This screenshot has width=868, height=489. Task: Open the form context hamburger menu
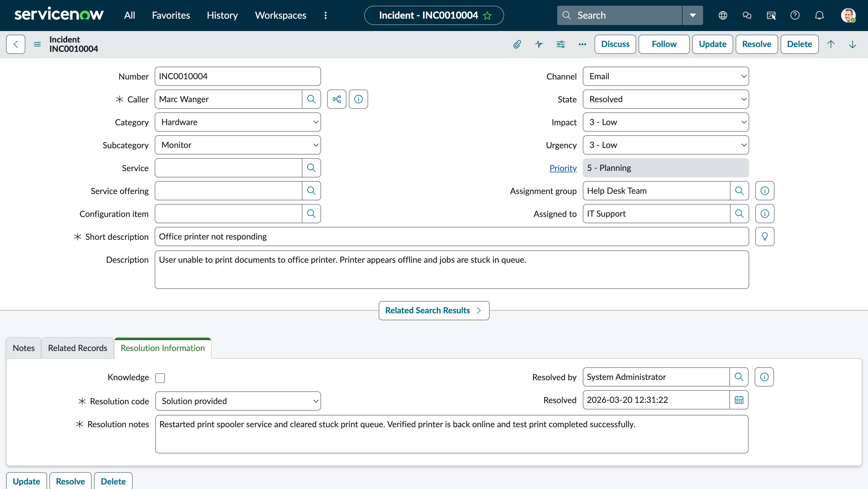[37, 44]
